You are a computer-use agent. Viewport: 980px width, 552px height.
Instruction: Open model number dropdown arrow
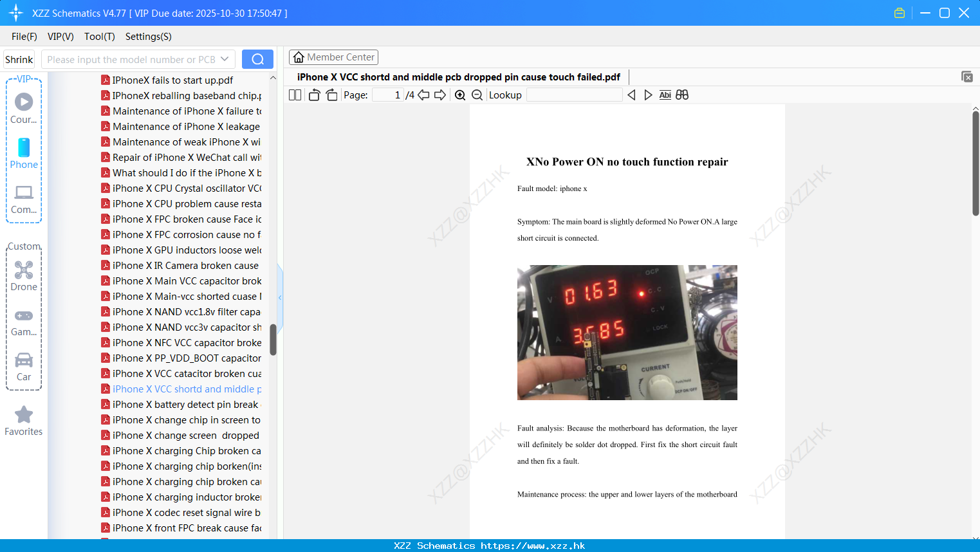coord(225,59)
